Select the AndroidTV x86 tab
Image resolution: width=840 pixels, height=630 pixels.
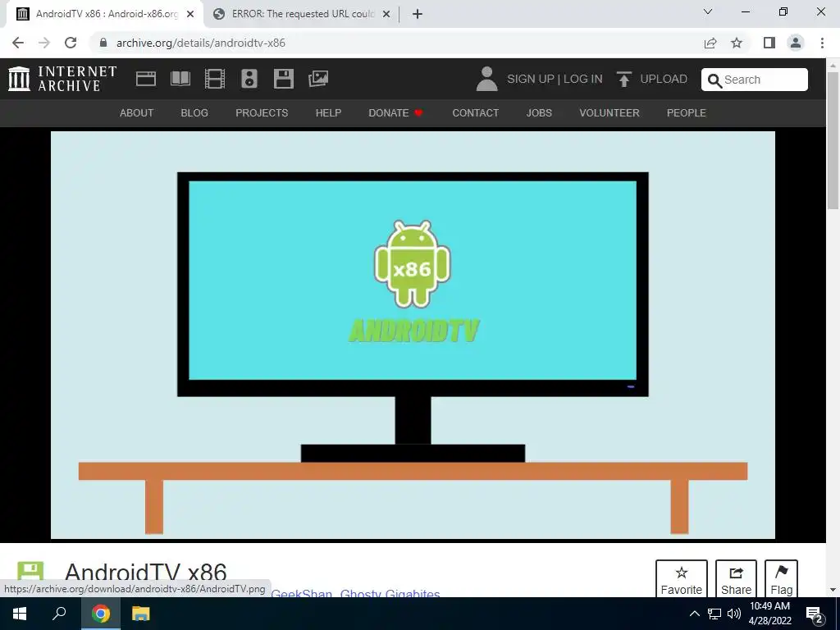tap(105, 14)
